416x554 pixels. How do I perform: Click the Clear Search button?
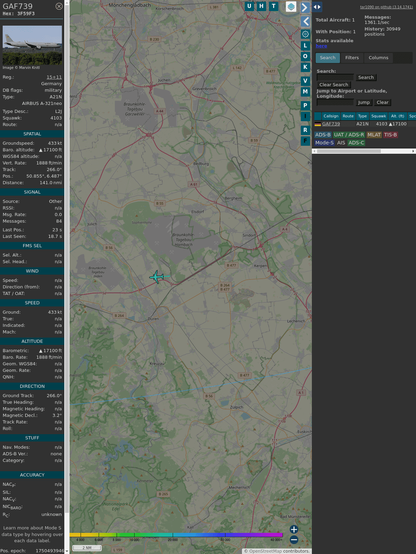(x=334, y=85)
